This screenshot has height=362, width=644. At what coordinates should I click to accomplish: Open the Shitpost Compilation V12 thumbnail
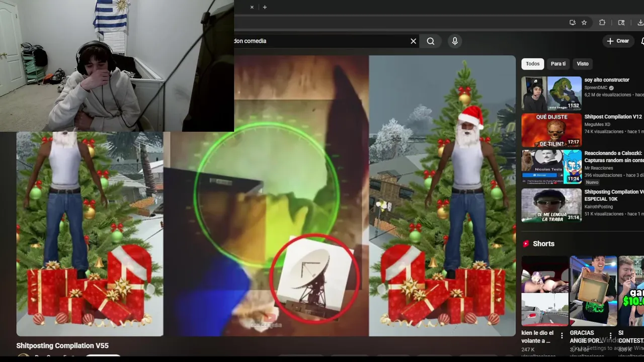click(551, 130)
